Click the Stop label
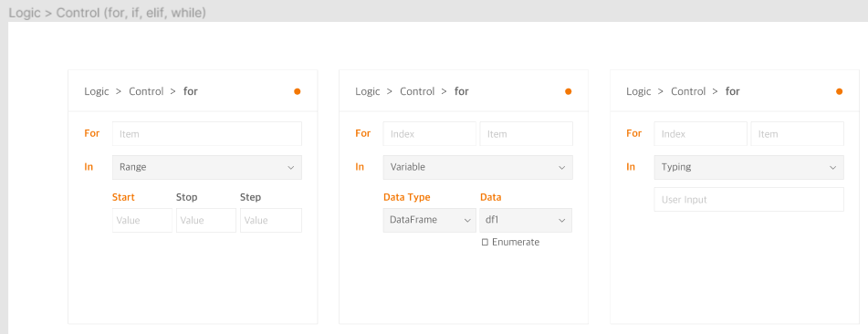The image size is (868, 334). click(x=186, y=197)
